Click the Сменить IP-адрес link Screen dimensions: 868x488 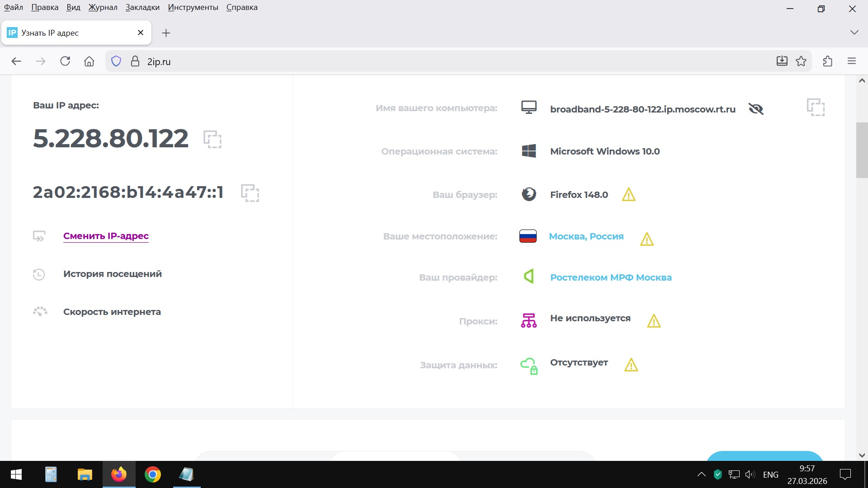coord(106,236)
